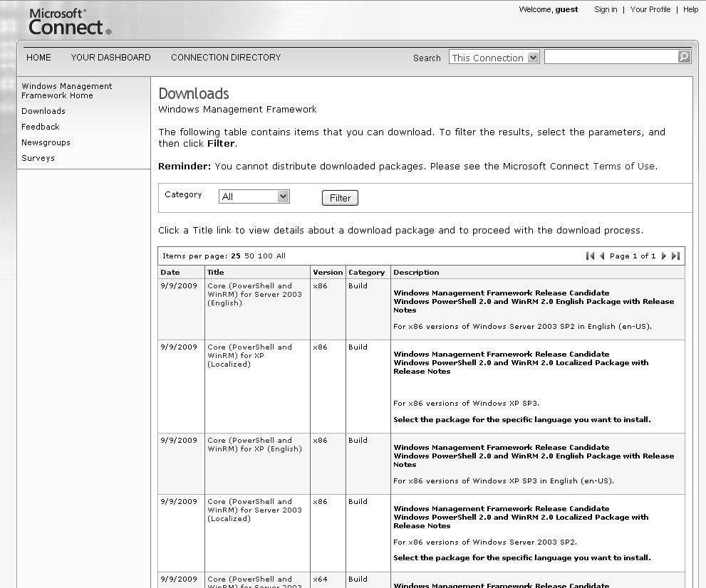Viewport: 706px width, 588px height.
Task: Open Core for Server 2003 (English) x86 title
Action: 254,294
